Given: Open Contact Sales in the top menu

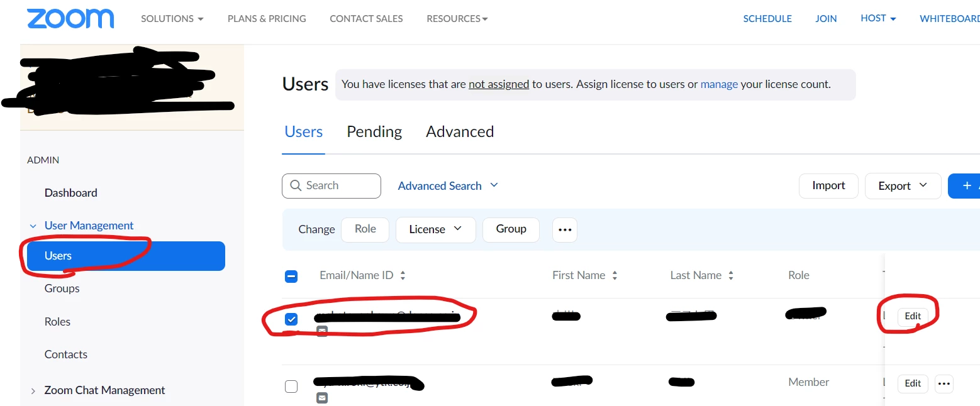Looking at the screenshot, I should click(366, 19).
